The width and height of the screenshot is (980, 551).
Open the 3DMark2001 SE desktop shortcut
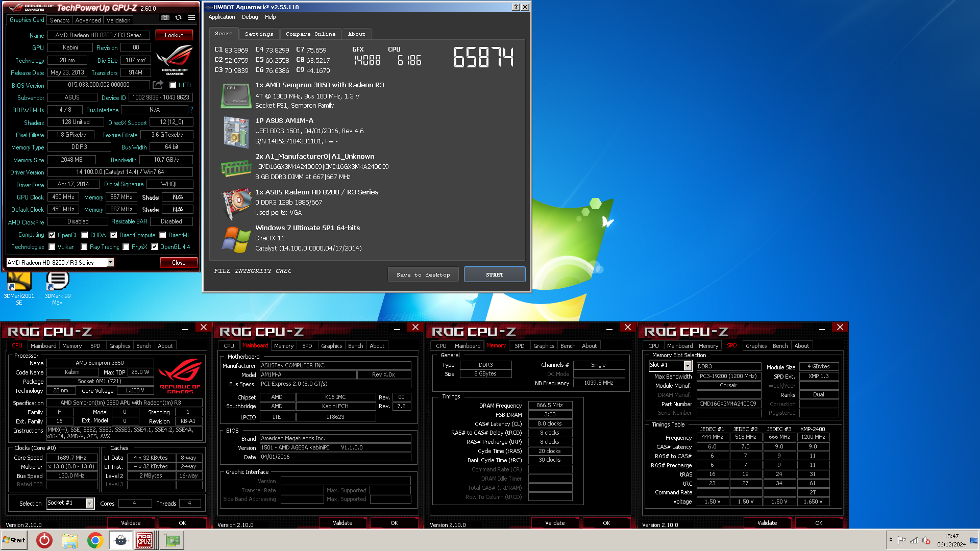point(19,289)
